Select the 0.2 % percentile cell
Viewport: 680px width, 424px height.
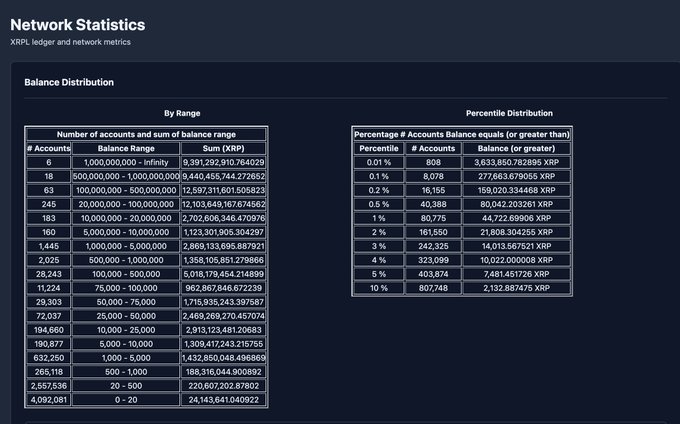tap(379, 190)
